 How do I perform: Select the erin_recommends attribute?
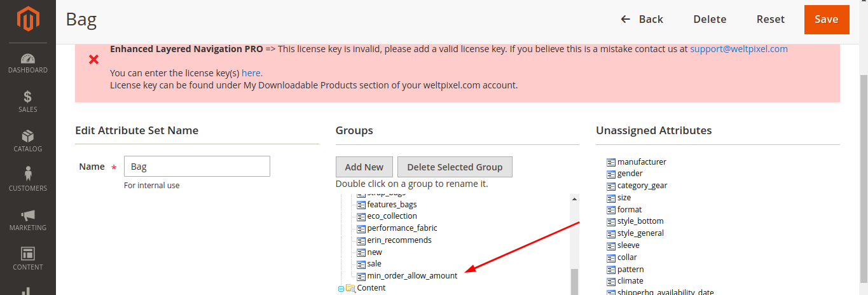(x=399, y=240)
